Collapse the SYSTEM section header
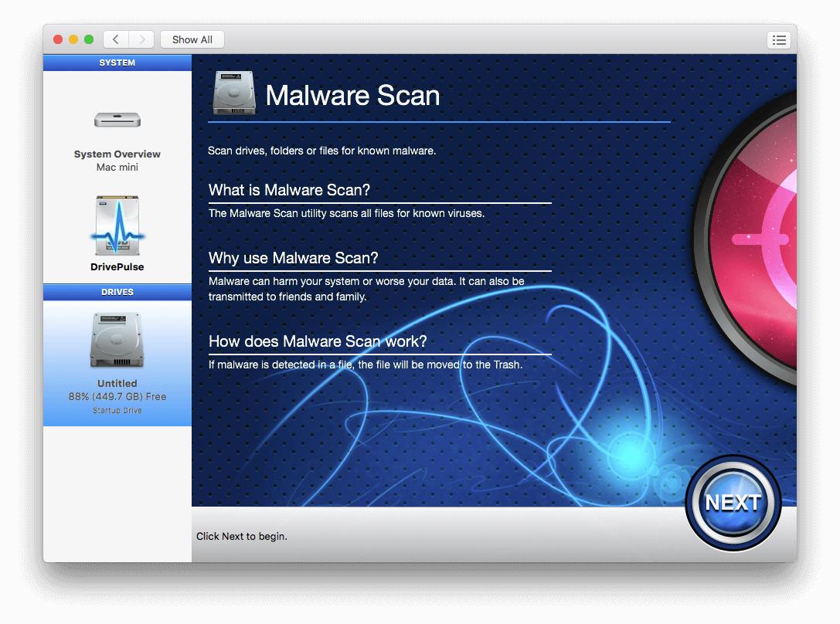 point(117,63)
